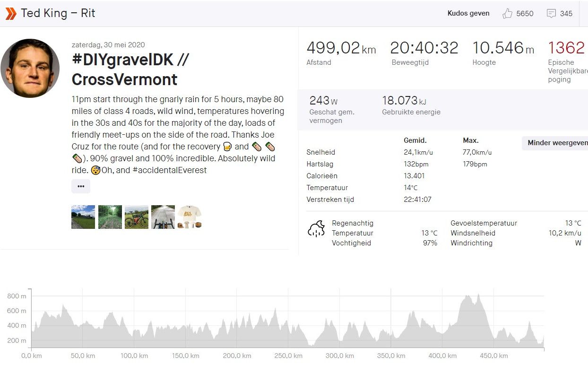The image size is (588, 392).
Task: Open the first gravel road photo thumbnail
Action: tap(83, 217)
